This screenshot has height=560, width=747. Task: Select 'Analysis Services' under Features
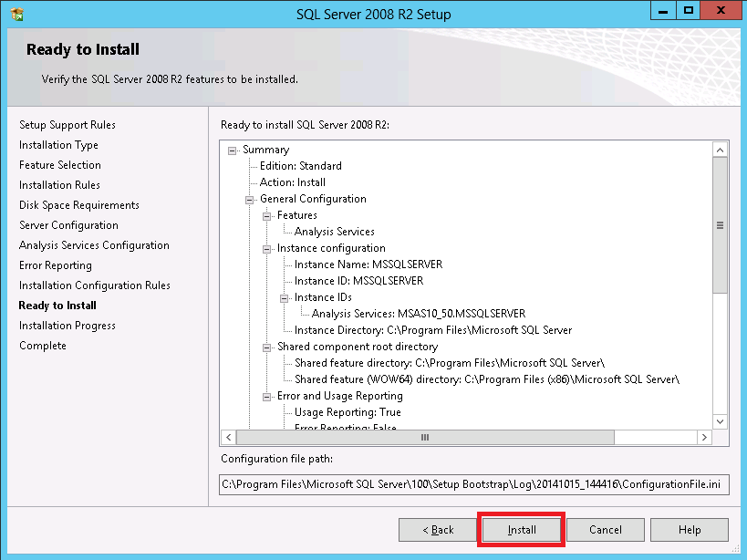click(335, 232)
